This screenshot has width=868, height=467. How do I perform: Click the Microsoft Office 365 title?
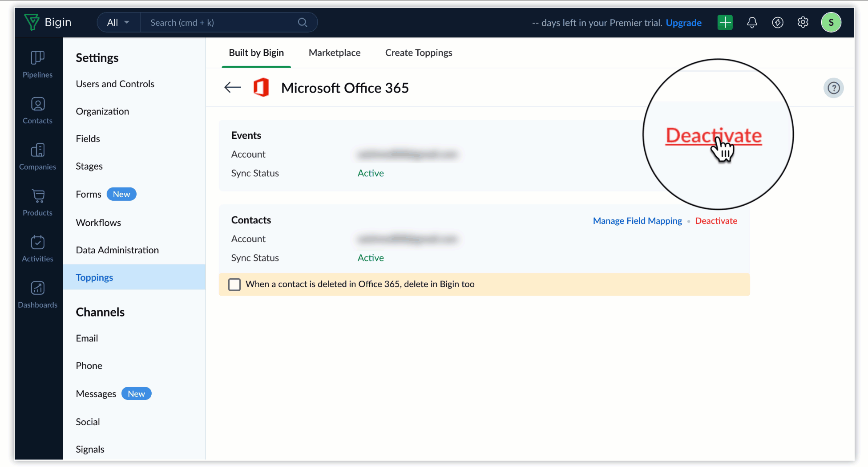345,88
